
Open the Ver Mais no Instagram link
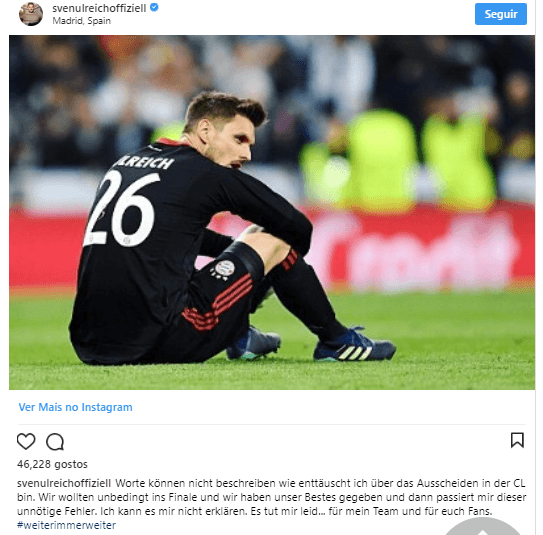pyautogui.click(x=75, y=407)
